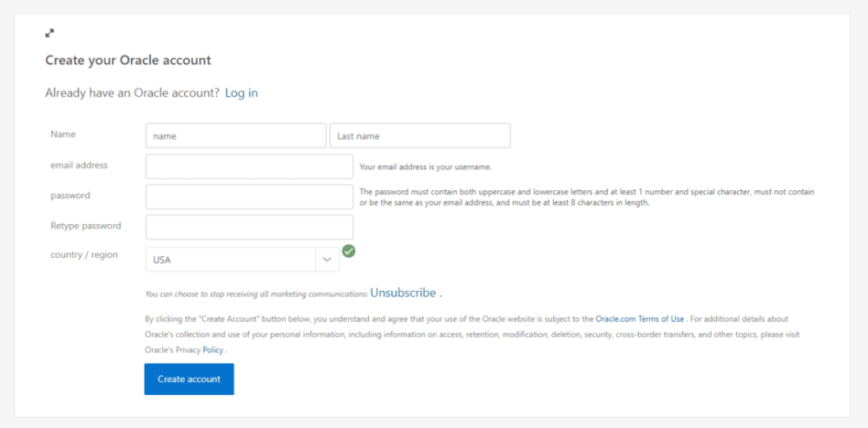Open the country dropdown chevron arrow
Image resolution: width=868 pixels, height=428 pixels.
click(x=327, y=259)
